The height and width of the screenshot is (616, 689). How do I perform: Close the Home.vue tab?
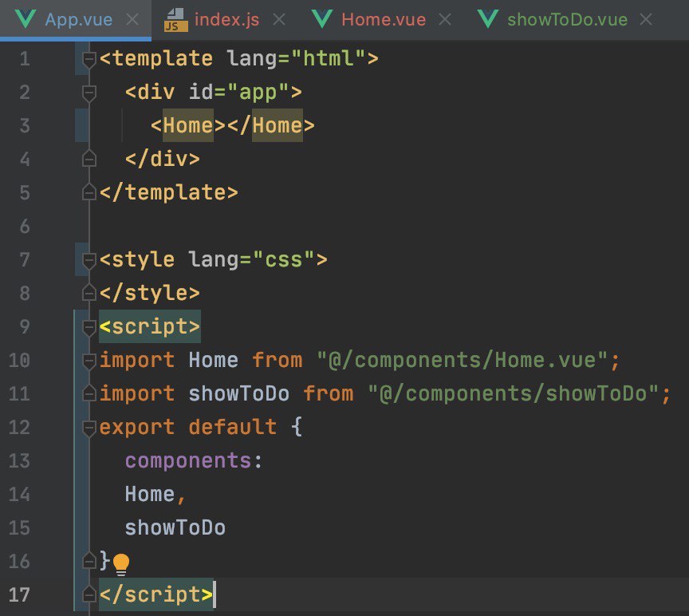coord(445,19)
